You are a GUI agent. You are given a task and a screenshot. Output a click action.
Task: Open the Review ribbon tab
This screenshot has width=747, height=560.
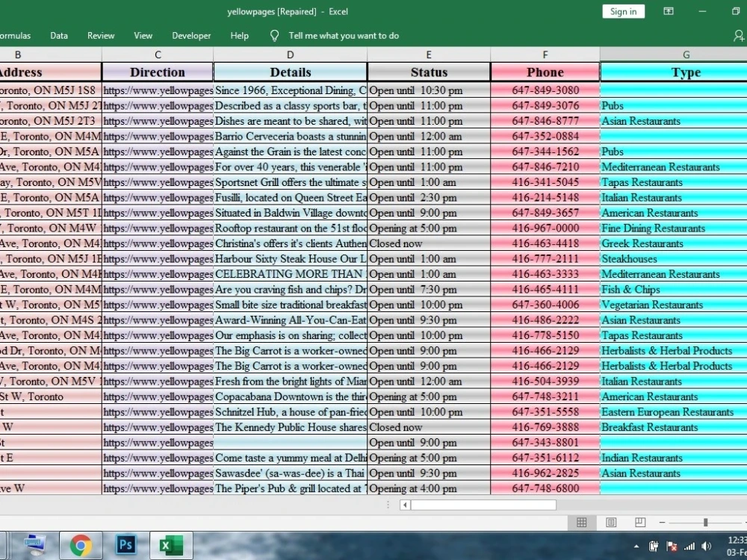tap(101, 36)
